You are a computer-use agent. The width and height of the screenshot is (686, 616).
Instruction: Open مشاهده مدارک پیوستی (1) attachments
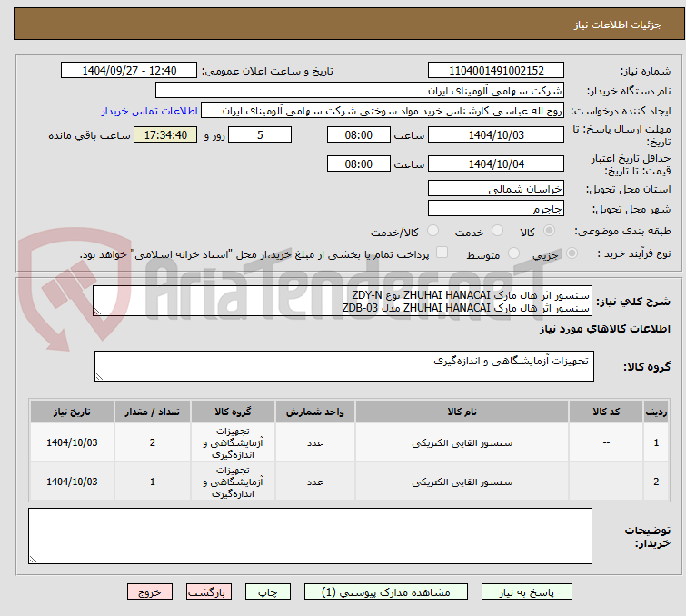pyautogui.click(x=386, y=592)
